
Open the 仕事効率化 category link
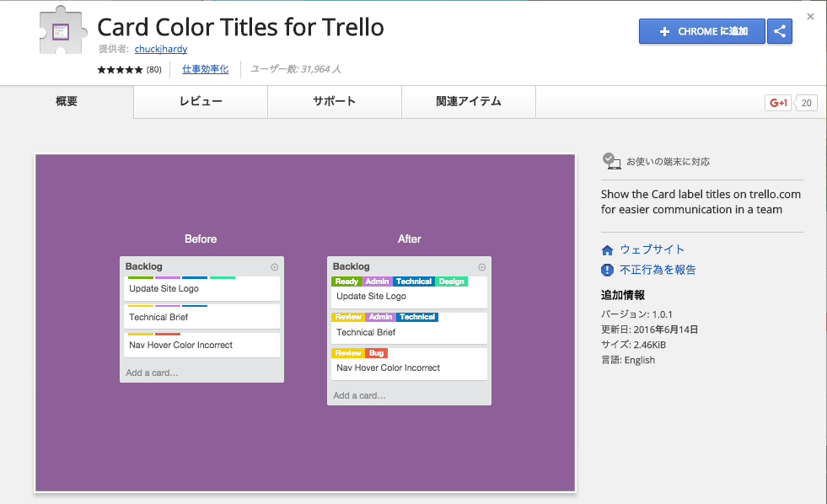[205, 69]
